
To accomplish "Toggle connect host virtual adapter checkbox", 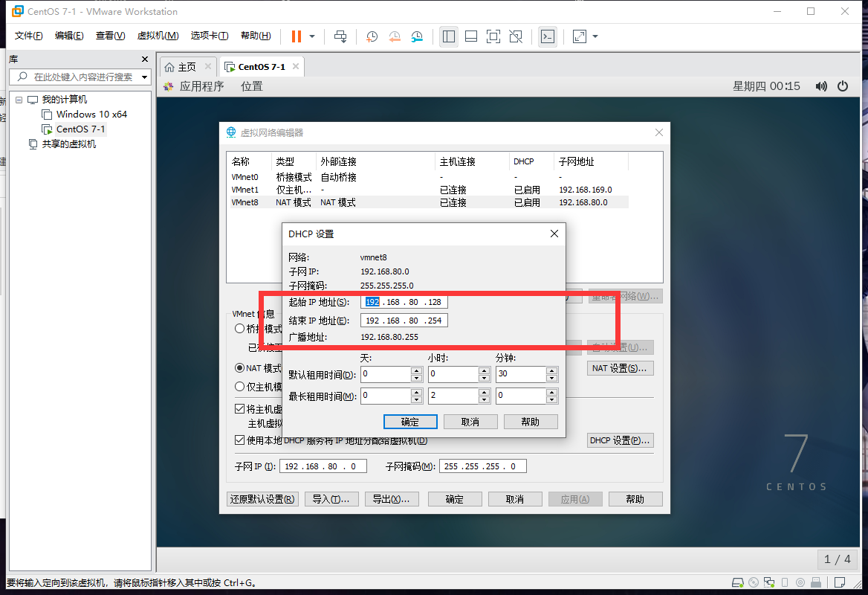I will 240,409.
